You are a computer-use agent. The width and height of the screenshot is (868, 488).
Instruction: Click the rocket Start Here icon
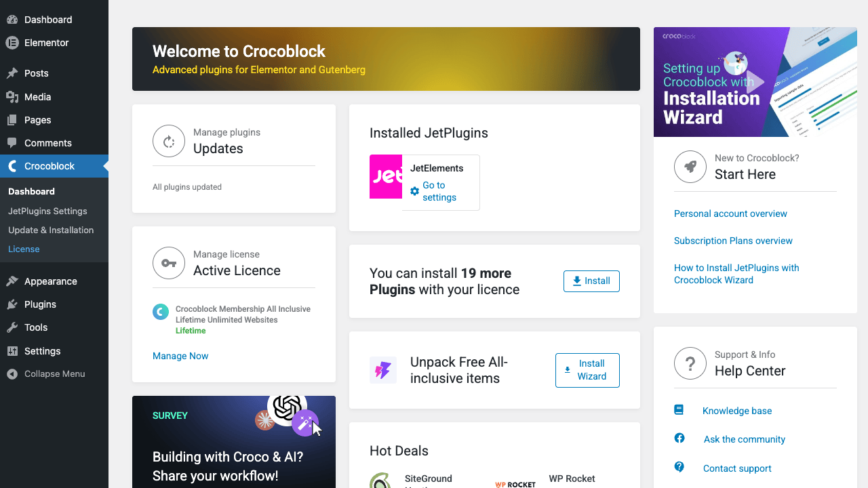[x=690, y=167]
